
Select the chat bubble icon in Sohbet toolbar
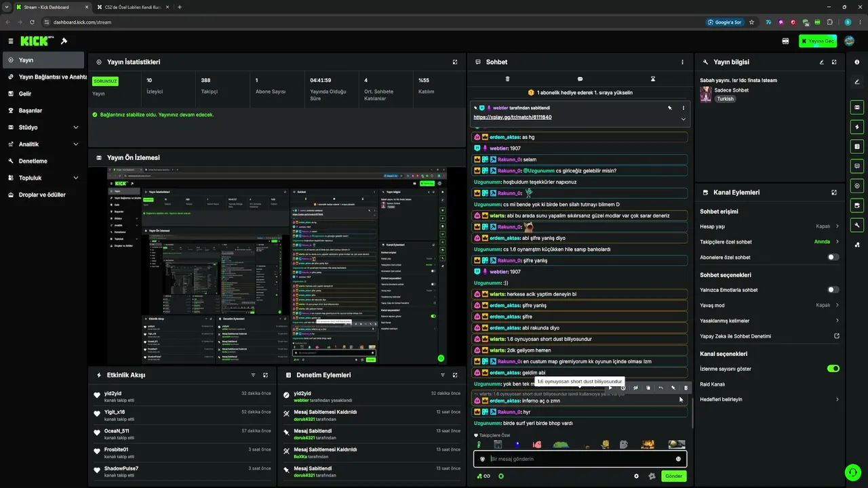[580, 79]
